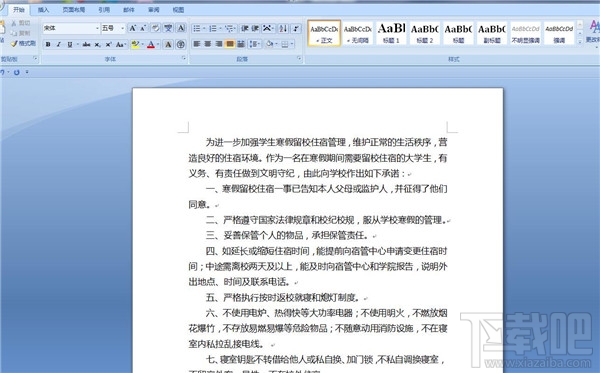Switch to the Mailings (邮件) tab
Viewport: 600px width, 373px height.
tap(129, 10)
